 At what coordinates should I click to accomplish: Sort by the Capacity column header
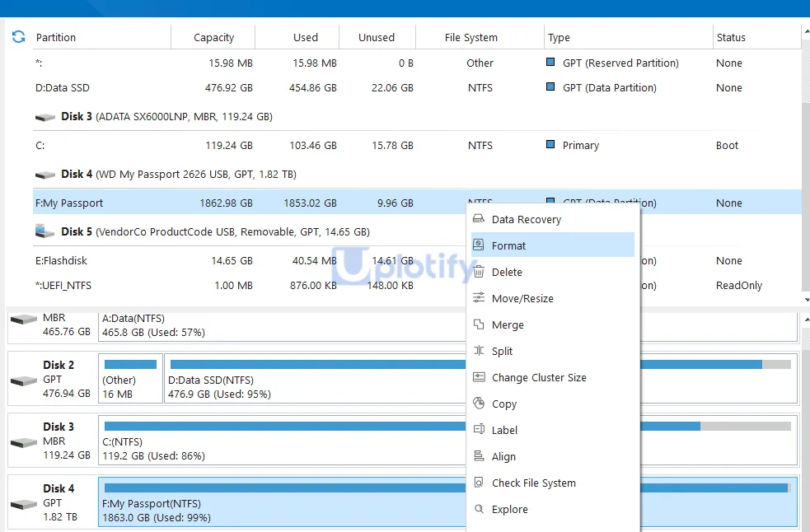213,37
